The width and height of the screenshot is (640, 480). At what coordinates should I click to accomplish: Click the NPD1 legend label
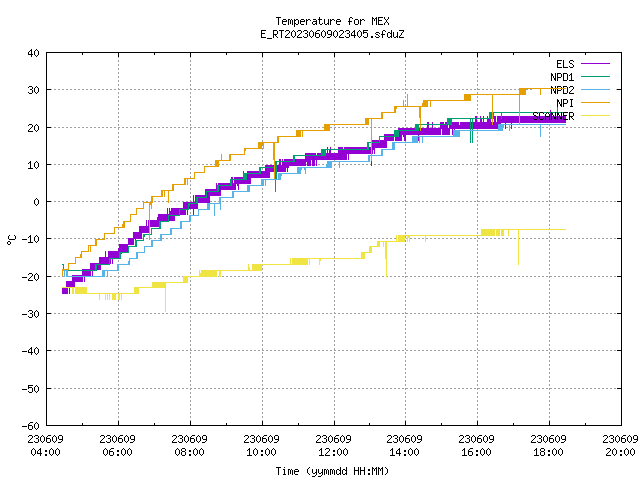click(562, 77)
